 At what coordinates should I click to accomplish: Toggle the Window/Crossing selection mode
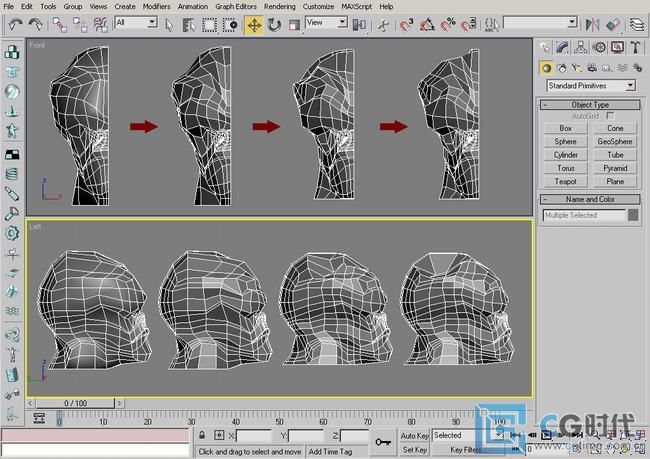click(x=230, y=25)
